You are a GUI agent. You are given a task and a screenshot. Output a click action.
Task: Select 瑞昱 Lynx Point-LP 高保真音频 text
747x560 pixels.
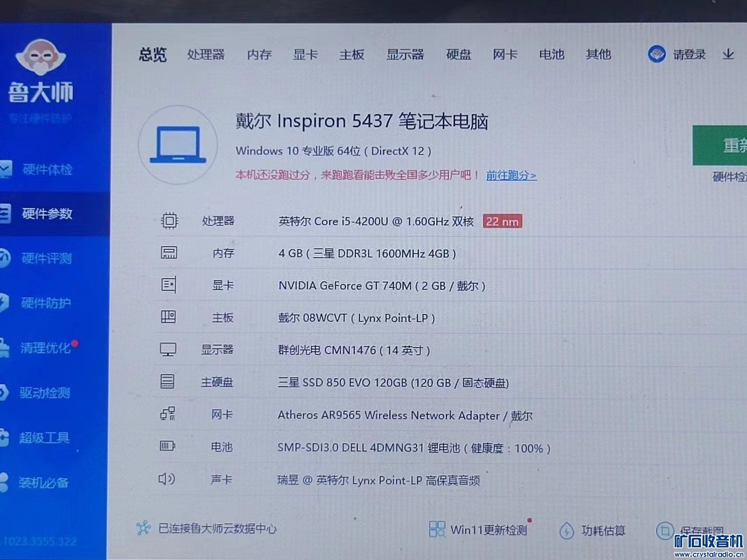378,480
